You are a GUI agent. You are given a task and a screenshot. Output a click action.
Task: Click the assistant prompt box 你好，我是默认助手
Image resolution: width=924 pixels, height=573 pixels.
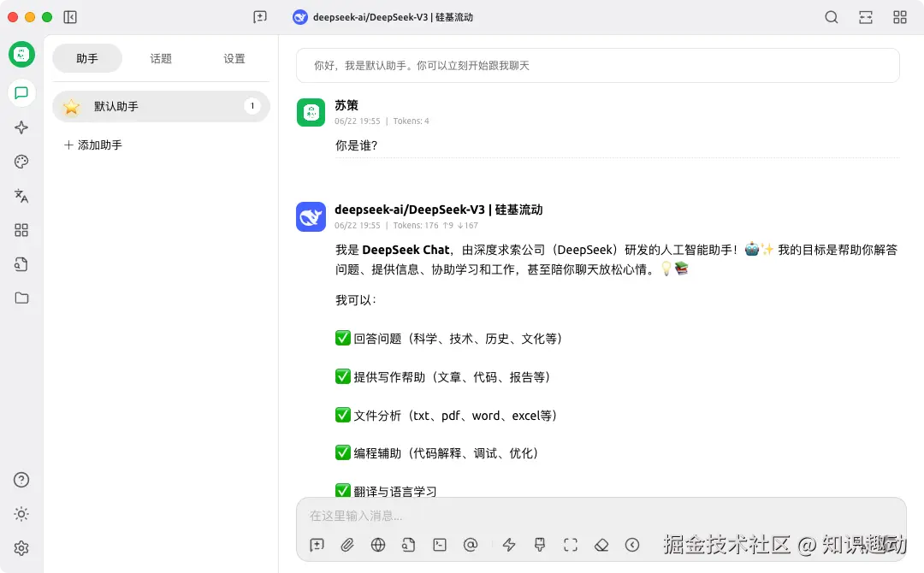pyautogui.click(x=597, y=65)
